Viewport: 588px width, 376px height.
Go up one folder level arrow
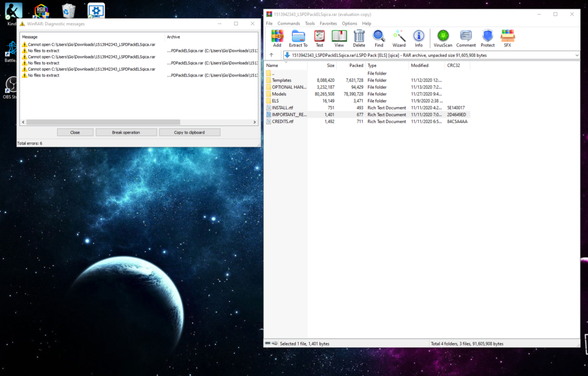tap(271, 55)
